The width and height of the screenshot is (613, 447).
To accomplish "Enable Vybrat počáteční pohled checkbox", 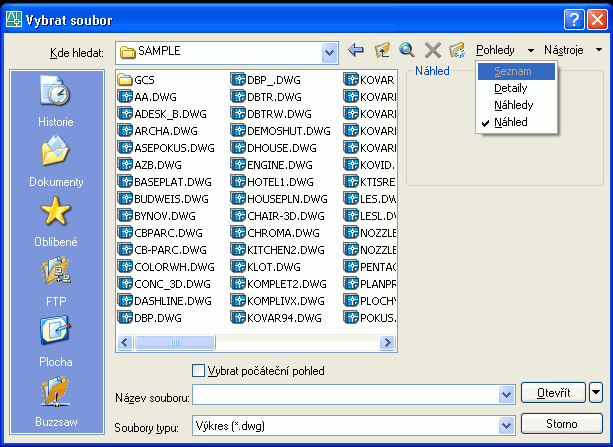I will pyautogui.click(x=198, y=371).
